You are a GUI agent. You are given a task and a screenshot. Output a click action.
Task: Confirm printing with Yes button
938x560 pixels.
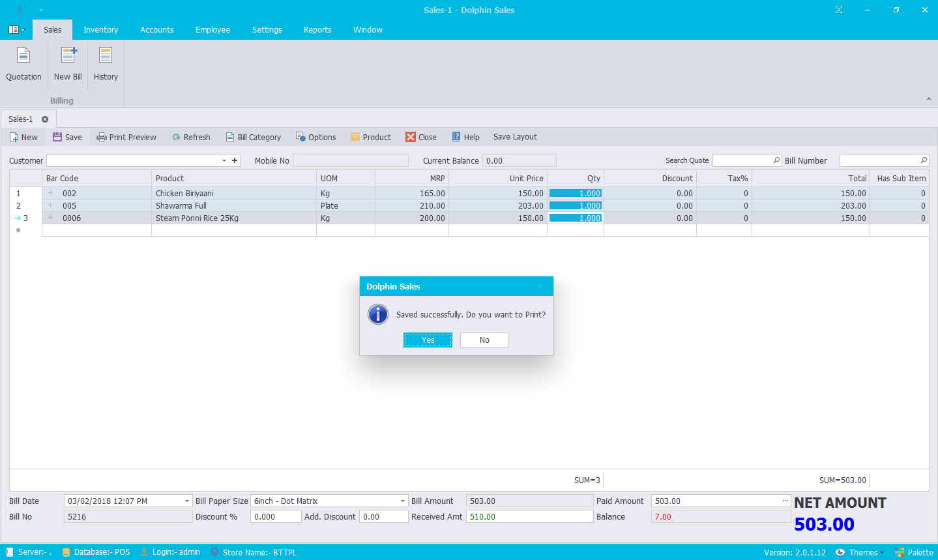pos(428,340)
